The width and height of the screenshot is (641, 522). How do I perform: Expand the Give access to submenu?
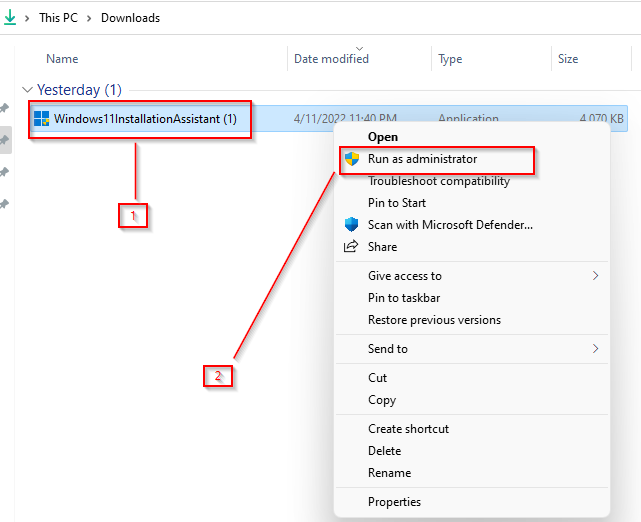pos(596,276)
